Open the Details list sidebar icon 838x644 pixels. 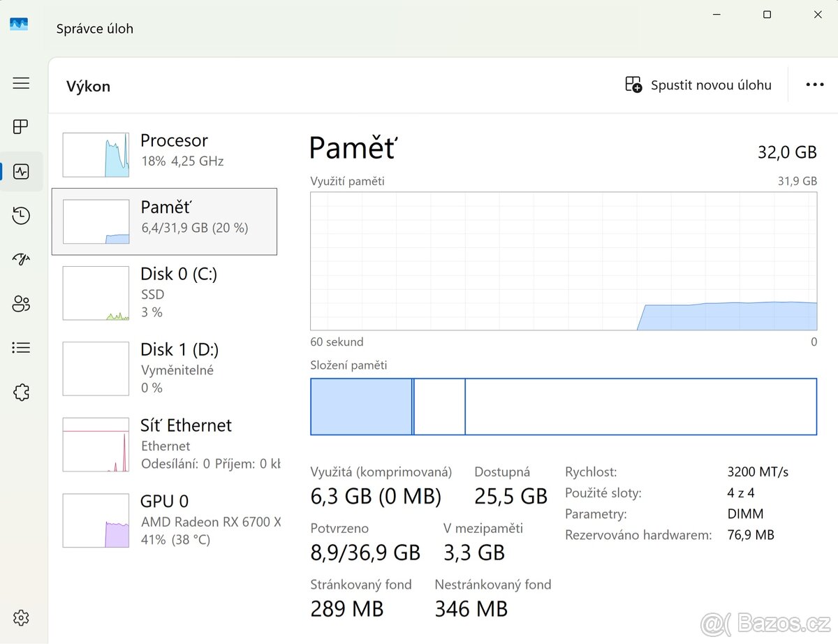point(21,348)
